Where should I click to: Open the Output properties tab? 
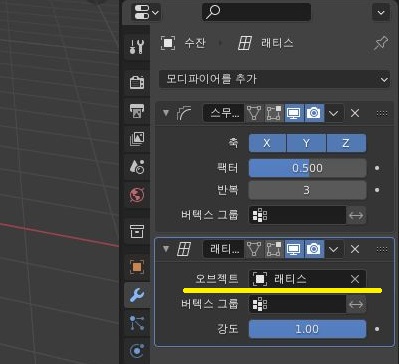pyautogui.click(x=137, y=110)
